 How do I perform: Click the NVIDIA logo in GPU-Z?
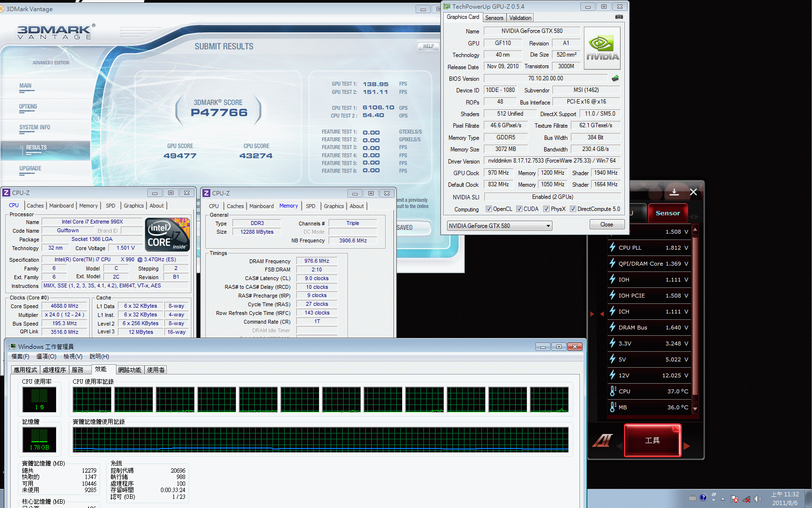coord(602,48)
